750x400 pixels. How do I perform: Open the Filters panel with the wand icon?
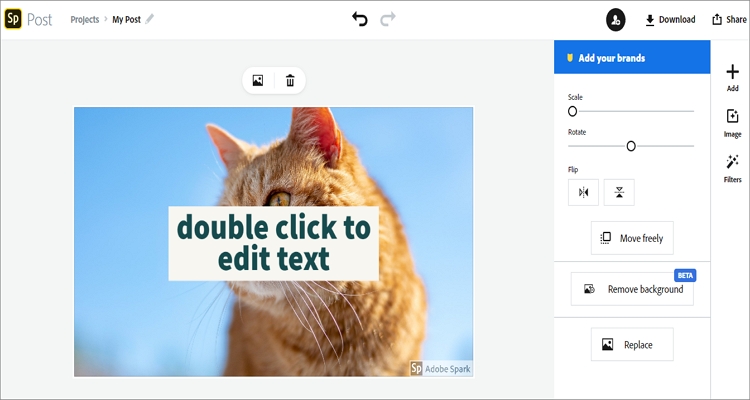click(732, 169)
